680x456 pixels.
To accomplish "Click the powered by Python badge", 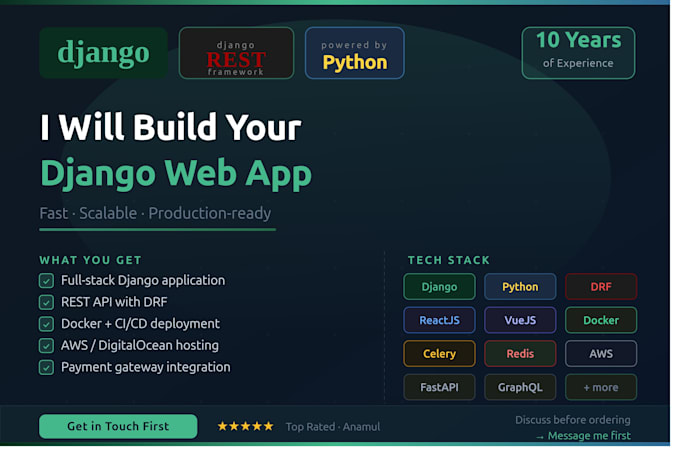I will (354, 53).
